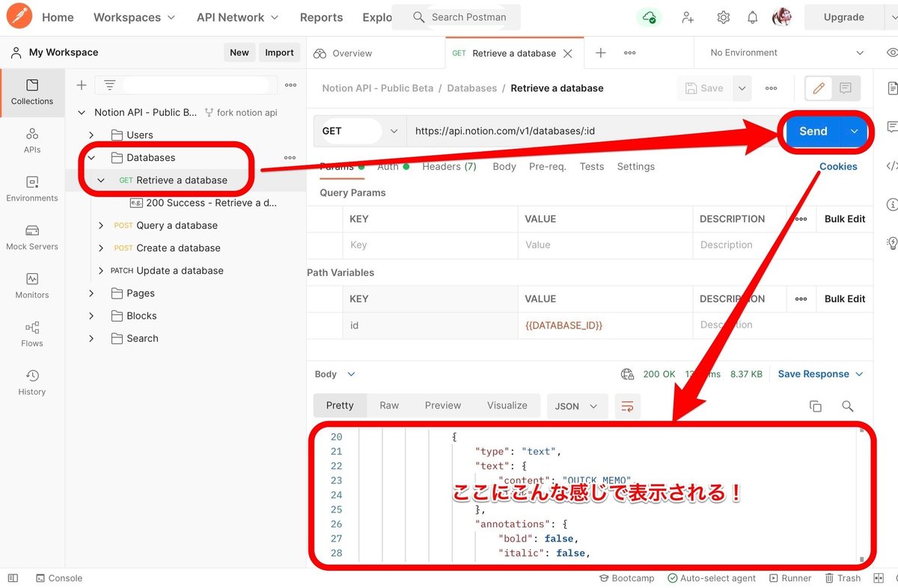Open the sync status cloud icon
This screenshot has width=898, height=588.
click(649, 17)
